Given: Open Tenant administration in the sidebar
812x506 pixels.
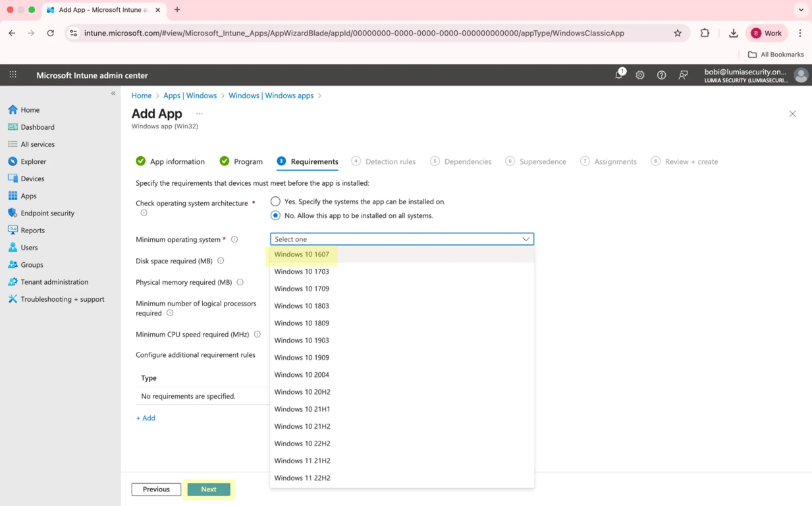Looking at the screenshot, I should point(47,281).
